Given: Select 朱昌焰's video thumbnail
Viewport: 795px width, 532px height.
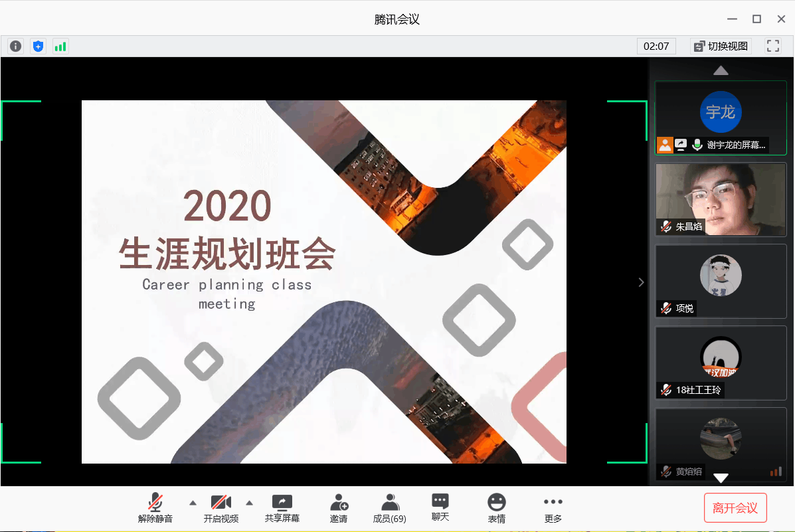Looking at the screenshot, I should pyautogui.click(x=721, y=199).
